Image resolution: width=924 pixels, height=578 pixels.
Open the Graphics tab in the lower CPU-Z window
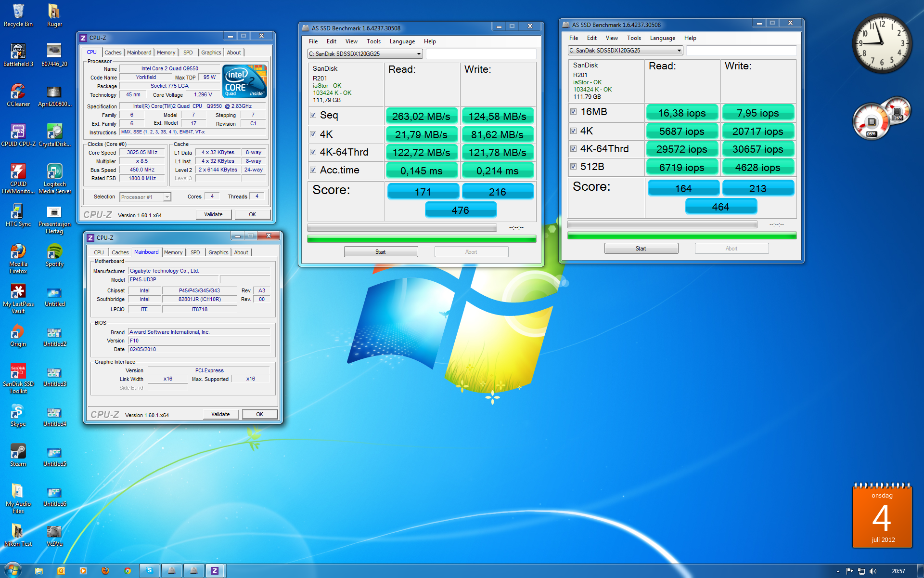tap(218, 252)
